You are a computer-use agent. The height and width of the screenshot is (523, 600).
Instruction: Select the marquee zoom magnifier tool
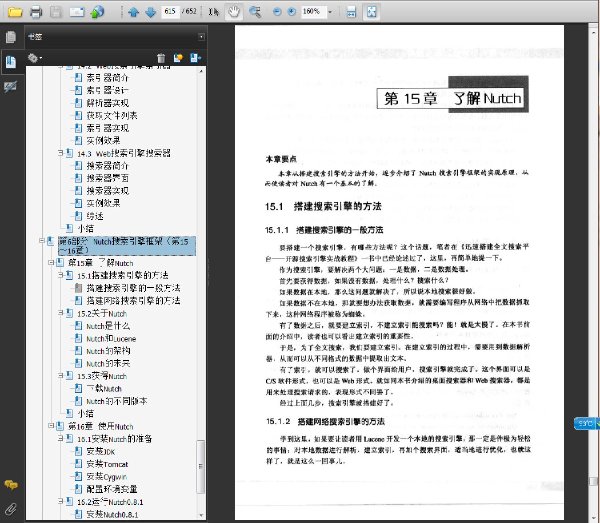(254, 12)
